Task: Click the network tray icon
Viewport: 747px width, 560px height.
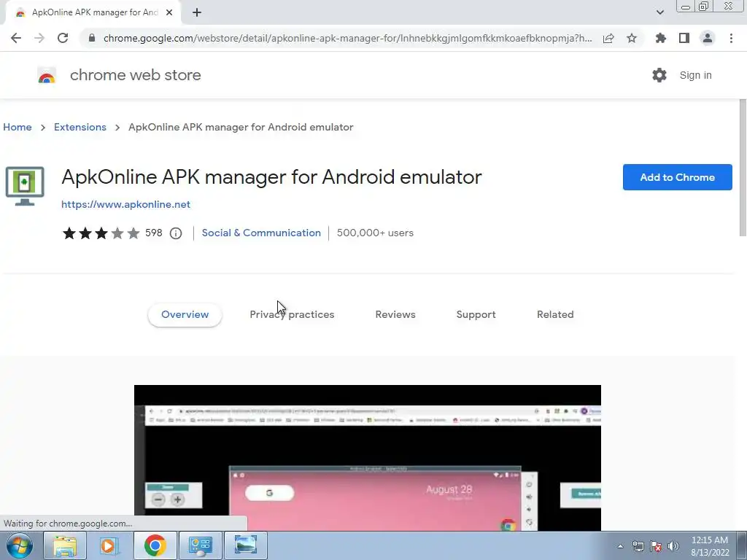Action: pyautogui.click(x=638, y=546)
